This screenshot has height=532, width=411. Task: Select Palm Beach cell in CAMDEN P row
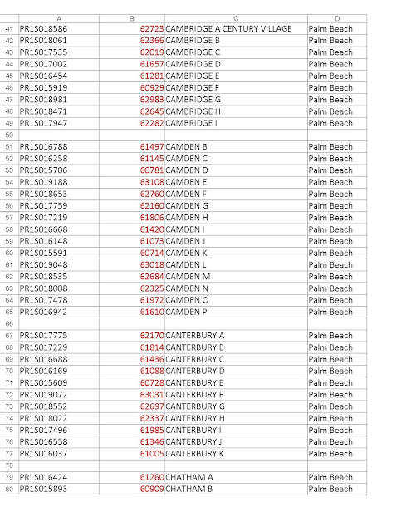pos(337,312)
